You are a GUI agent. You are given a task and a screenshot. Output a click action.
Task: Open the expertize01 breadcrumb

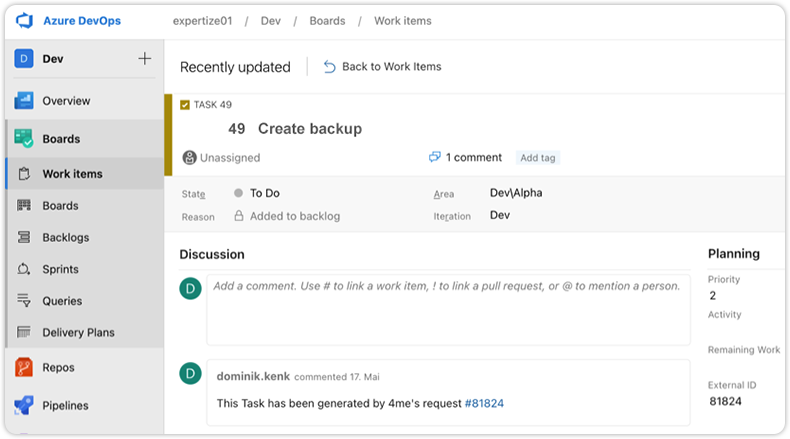coord(203,21)
